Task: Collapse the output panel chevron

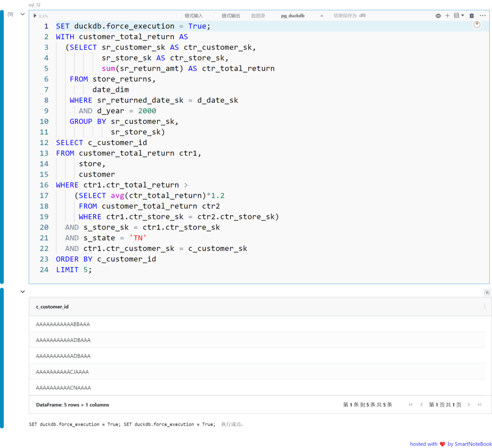Action: pyautogui.click(x=22, y=291)
